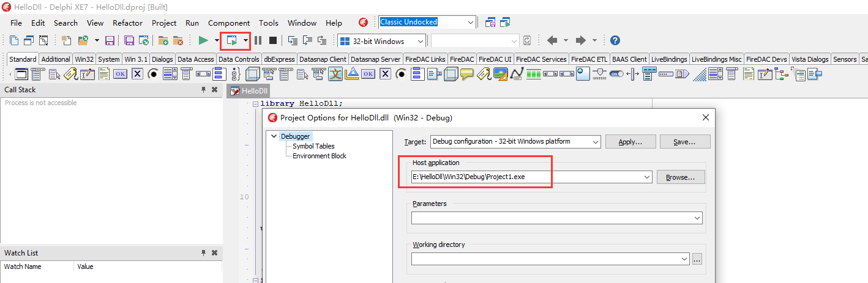Click the Save All toolbar icon
Screen dimensions: 868x283
pyautogui.click(x=129, y=40)
